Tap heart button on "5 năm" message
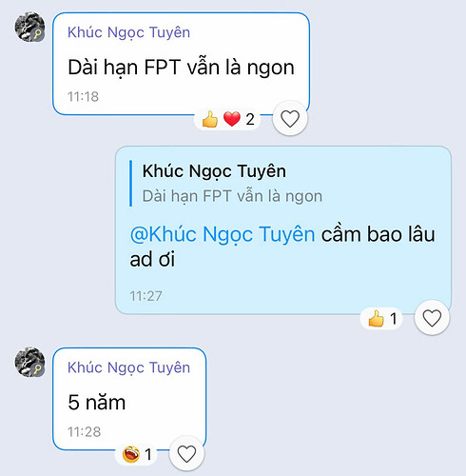This screenshot has width=466, height=476. pos(186,454)
